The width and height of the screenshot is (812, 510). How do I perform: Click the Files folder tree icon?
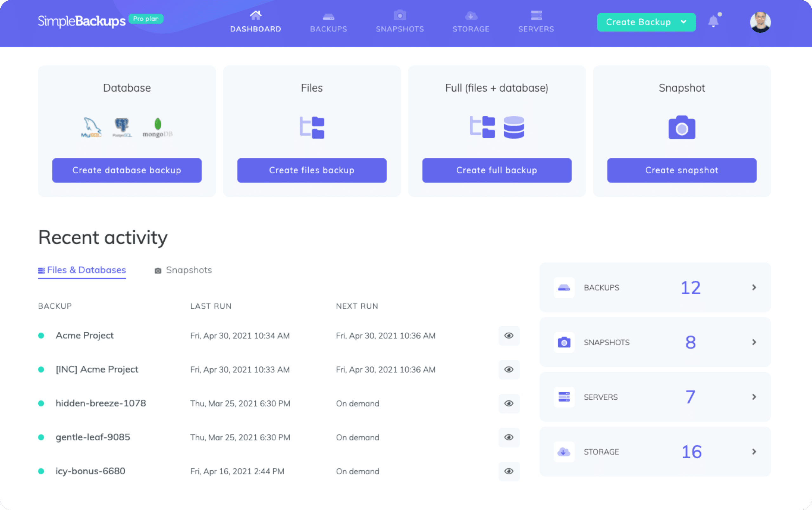coord(312,128)
